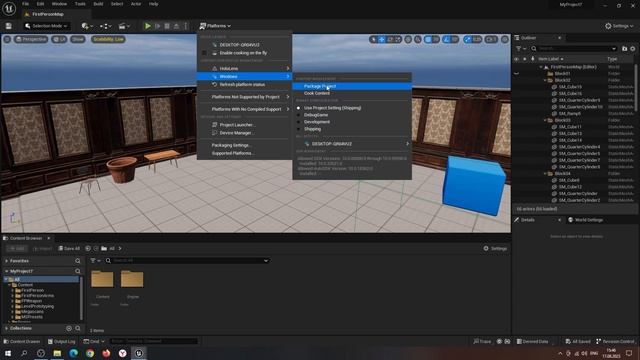Open the add content quick menu icon
The width and height of the screenshot is (640, 360).
click(87, 26)
